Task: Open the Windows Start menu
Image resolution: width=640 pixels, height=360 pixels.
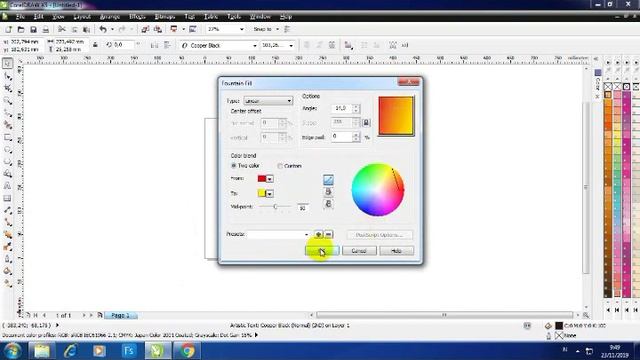Action: 12,351
